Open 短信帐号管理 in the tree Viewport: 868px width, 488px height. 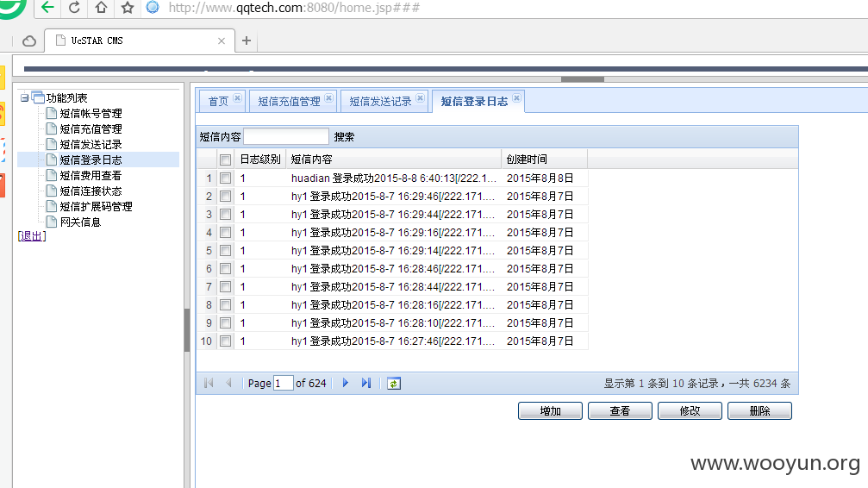click(x=91, y=114)
